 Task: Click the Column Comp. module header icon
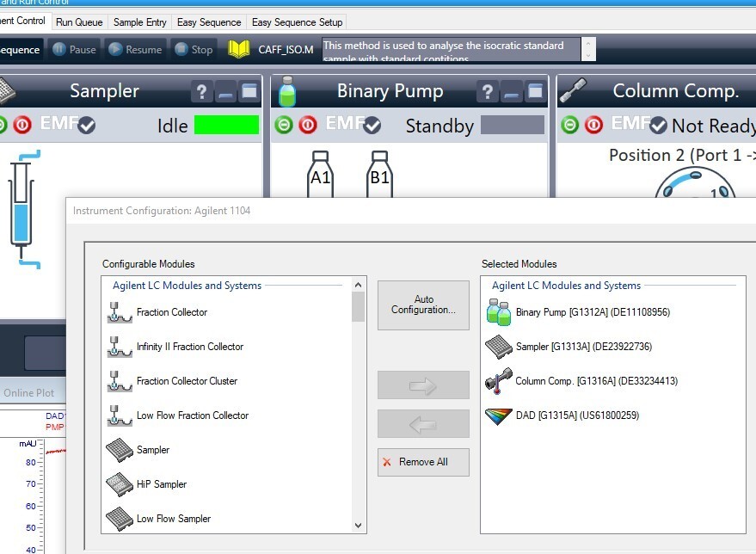click(573, 90)
